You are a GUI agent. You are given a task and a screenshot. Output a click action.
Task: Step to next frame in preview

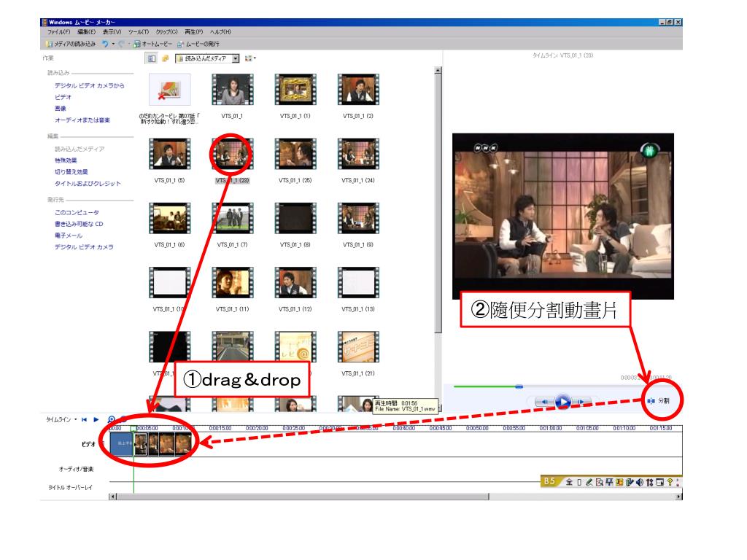581,402
